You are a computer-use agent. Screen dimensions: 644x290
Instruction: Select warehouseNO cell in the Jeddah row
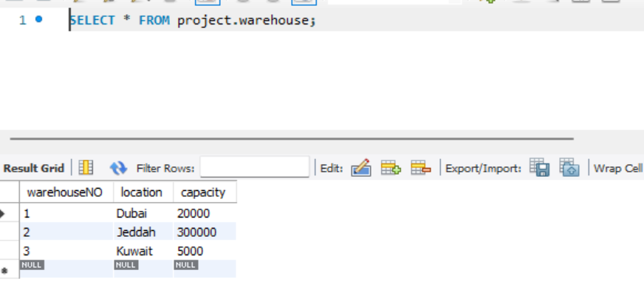point(66,232)
